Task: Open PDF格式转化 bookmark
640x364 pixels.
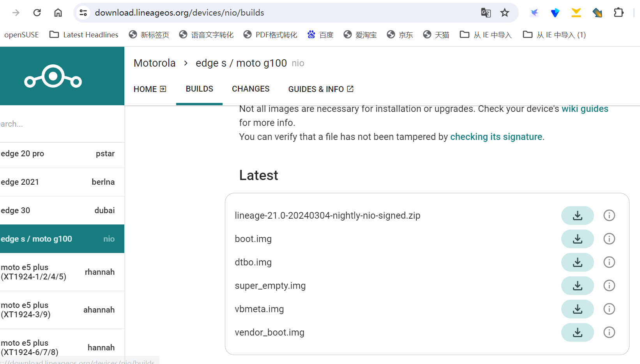Action: [x=270, y=35]
